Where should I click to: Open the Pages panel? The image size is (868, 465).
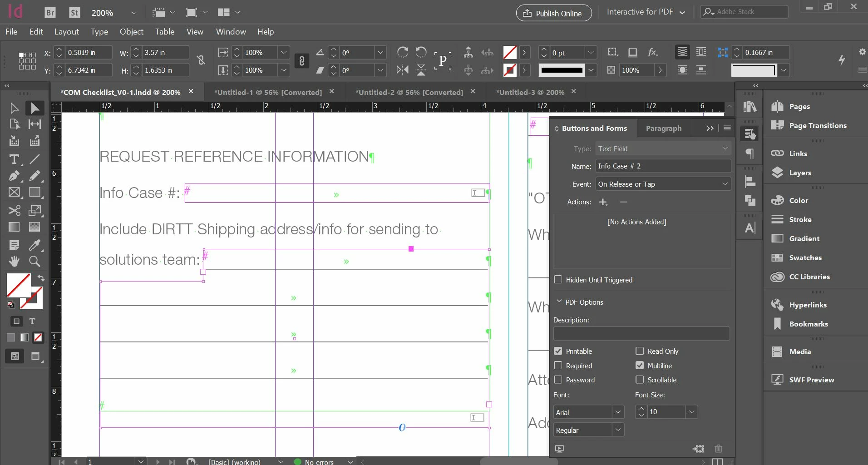coord(790,106)
